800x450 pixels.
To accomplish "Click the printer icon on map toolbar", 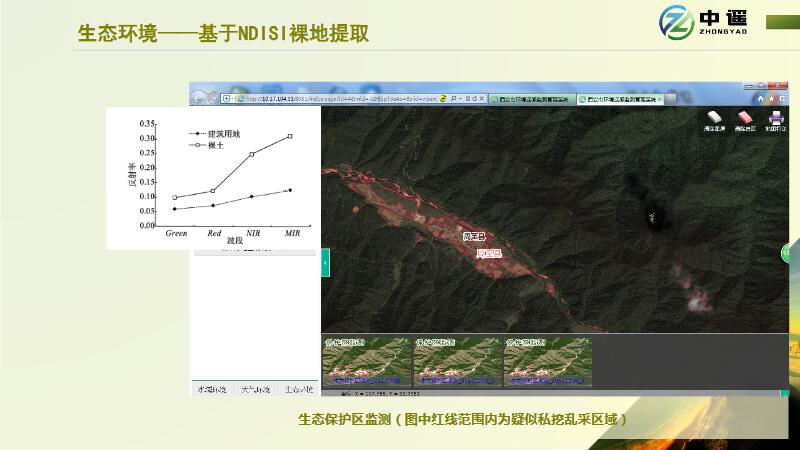I will [775, 119].
